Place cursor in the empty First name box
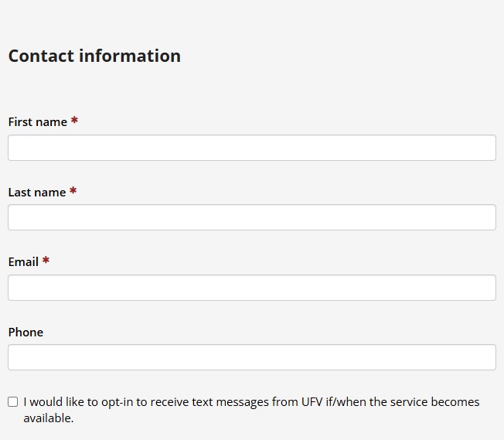This screenshot has height=440, width=504. (x=251, y=148)
